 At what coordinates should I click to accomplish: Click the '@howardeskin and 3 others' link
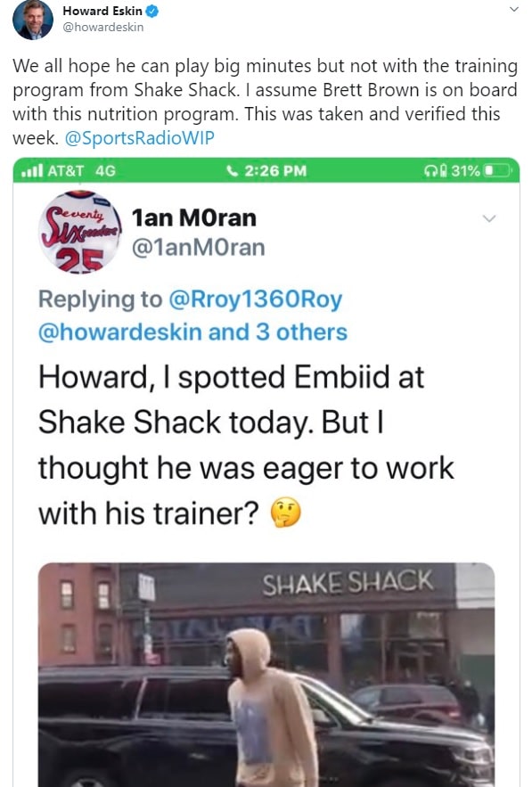point(192,332)
